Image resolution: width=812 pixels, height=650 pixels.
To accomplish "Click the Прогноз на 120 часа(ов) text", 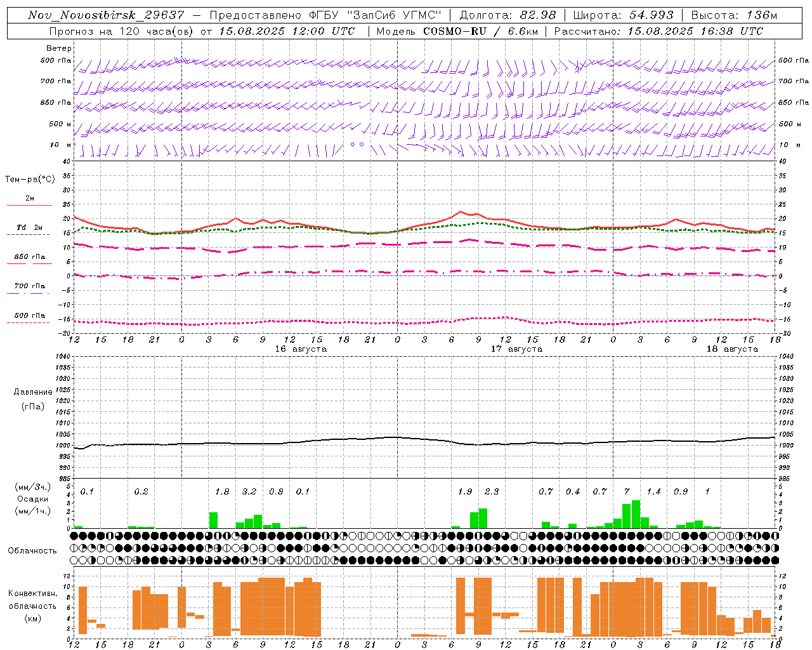I will [122, 31].
